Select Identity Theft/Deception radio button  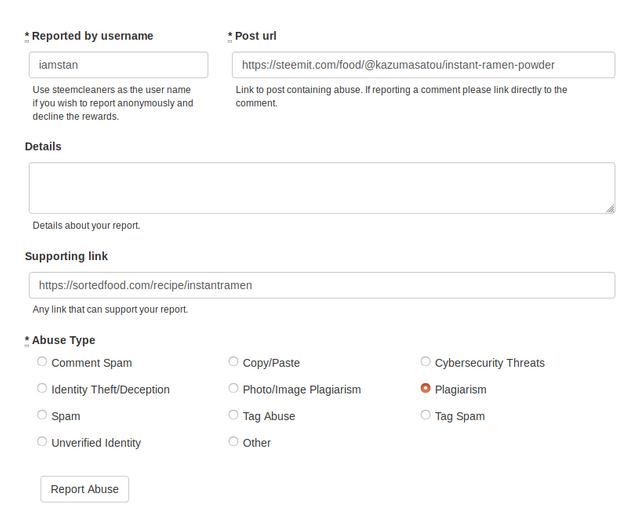coord(42,388)
